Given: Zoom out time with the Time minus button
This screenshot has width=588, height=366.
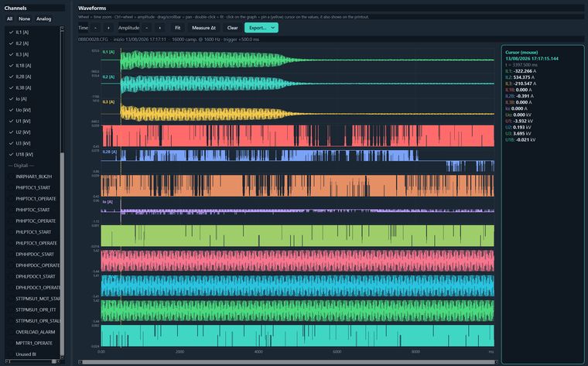Looking at the screenshot, I should pyautogui.click(x=95, y=28).
